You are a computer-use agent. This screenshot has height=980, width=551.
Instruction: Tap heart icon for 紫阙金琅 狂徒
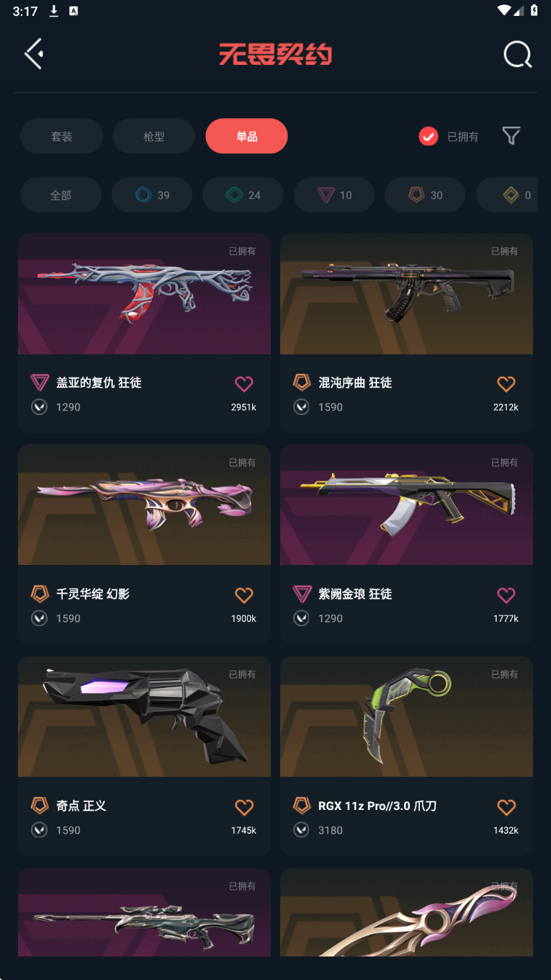506,594
